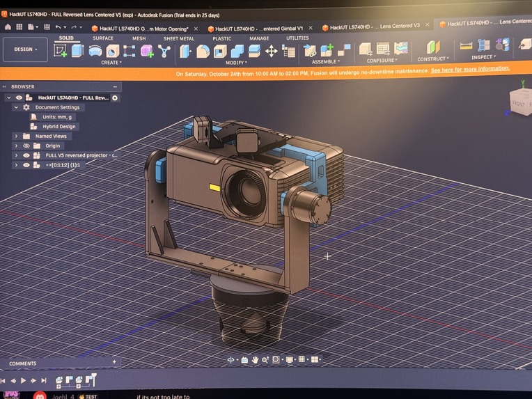Select the Hole tool
Viewport: 532px width, 399px height.
tap(112, 52)
